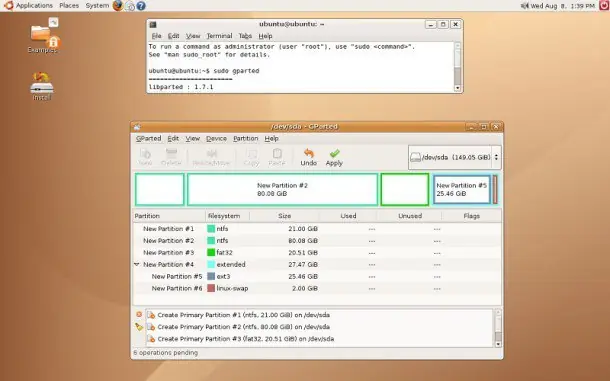
Task: Click the Apply checkmark icon
Action: [x=334, y=153]
